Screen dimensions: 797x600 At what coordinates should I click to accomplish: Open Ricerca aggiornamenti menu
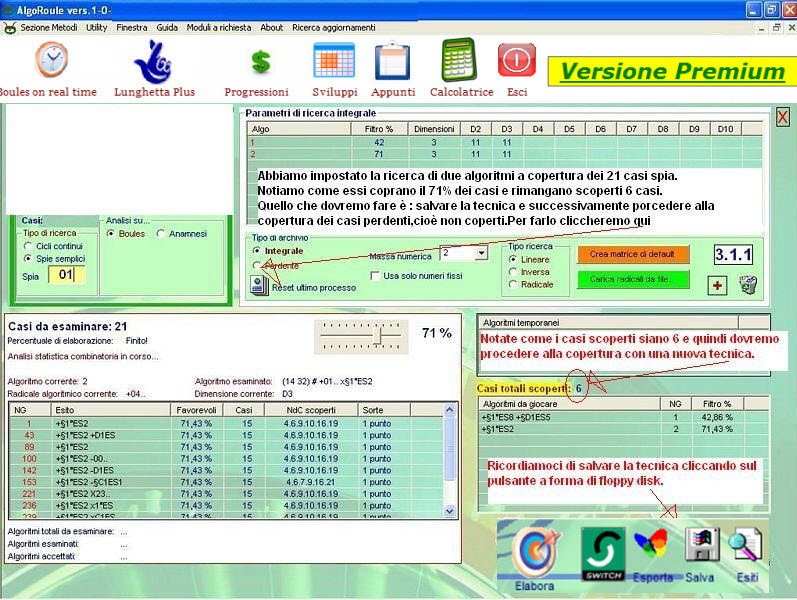(x=333, y=28)
